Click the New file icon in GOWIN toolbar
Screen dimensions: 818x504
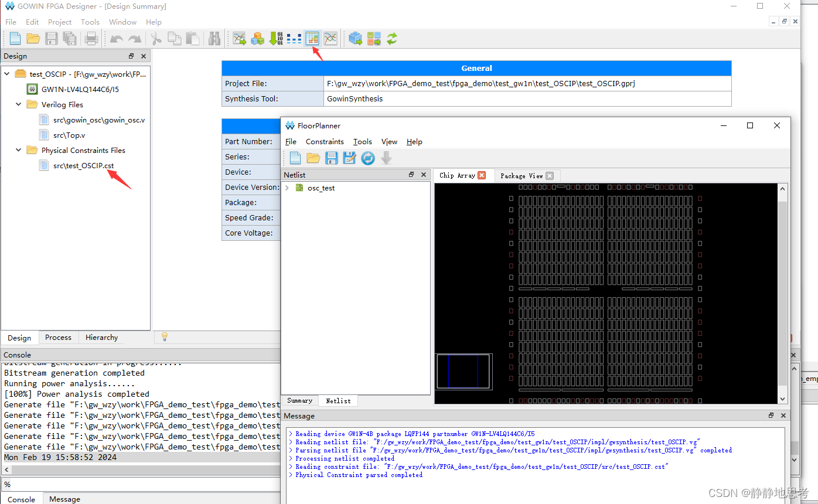15,39
